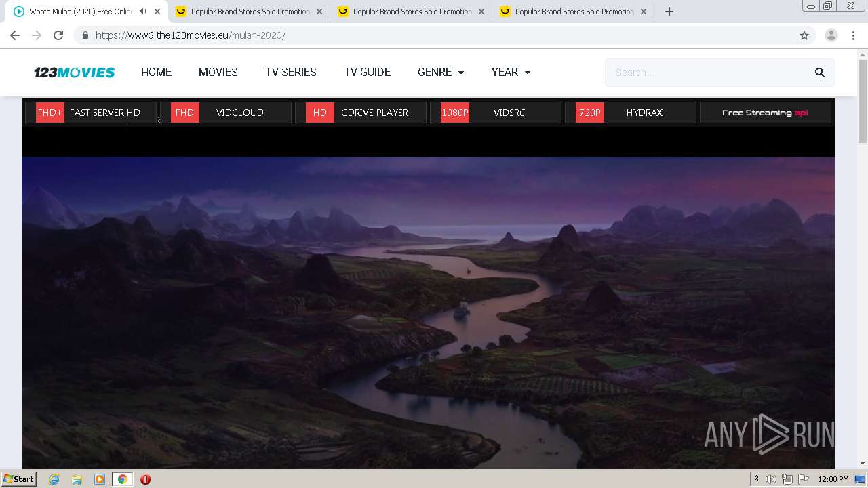The height and width of the screenshot is (488, 868).
Task: Mute the audio icon on Mulan tab
Action: [143, 12]
